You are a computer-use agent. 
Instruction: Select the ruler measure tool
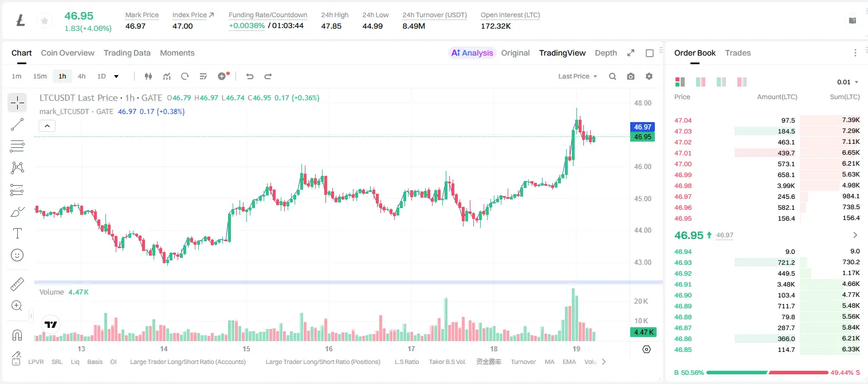(x=17, y=284)
